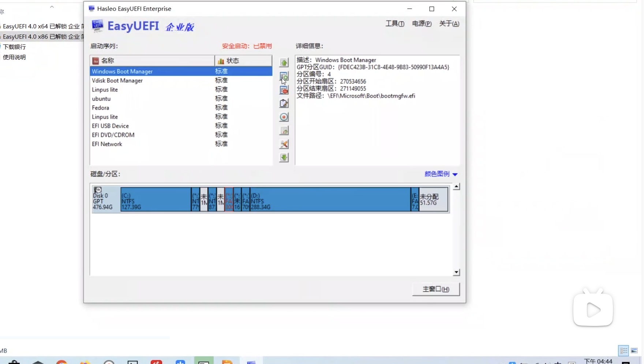Viewport: 644px width, 364px height.
Task: Open 使用说明 item in Explorer list
Action: click(x=14, y=57)
